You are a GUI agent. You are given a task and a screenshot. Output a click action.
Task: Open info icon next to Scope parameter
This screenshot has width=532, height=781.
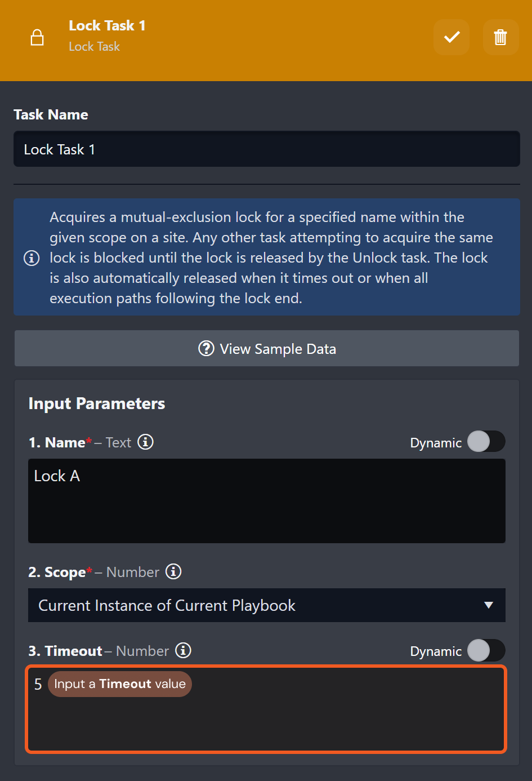coord(173,571)
